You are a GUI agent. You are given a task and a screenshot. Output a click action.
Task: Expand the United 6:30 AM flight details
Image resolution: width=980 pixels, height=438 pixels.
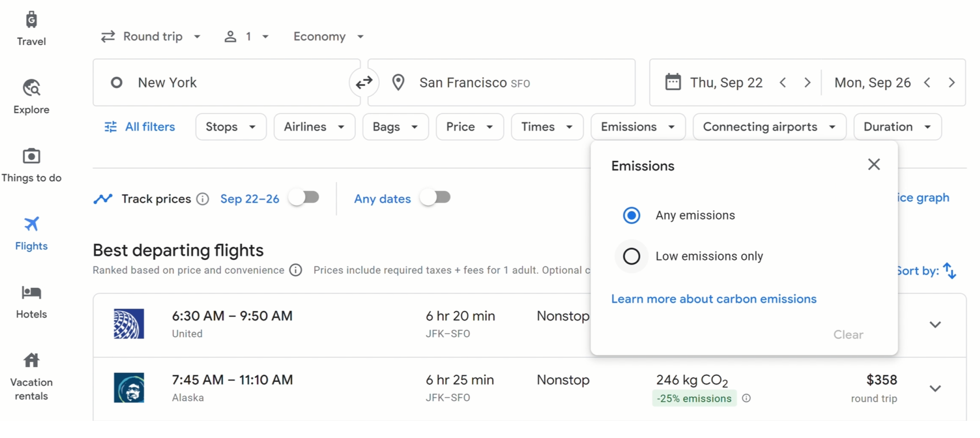(935, 325)
